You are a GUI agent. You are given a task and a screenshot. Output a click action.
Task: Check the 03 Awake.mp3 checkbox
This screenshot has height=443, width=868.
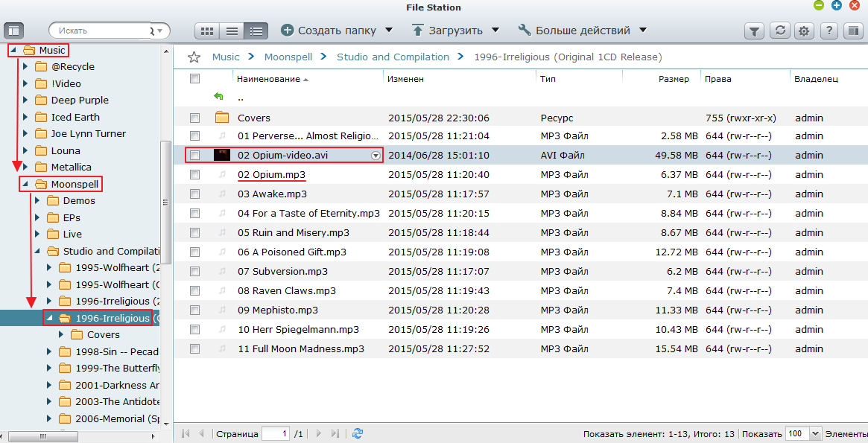[195, 194]
